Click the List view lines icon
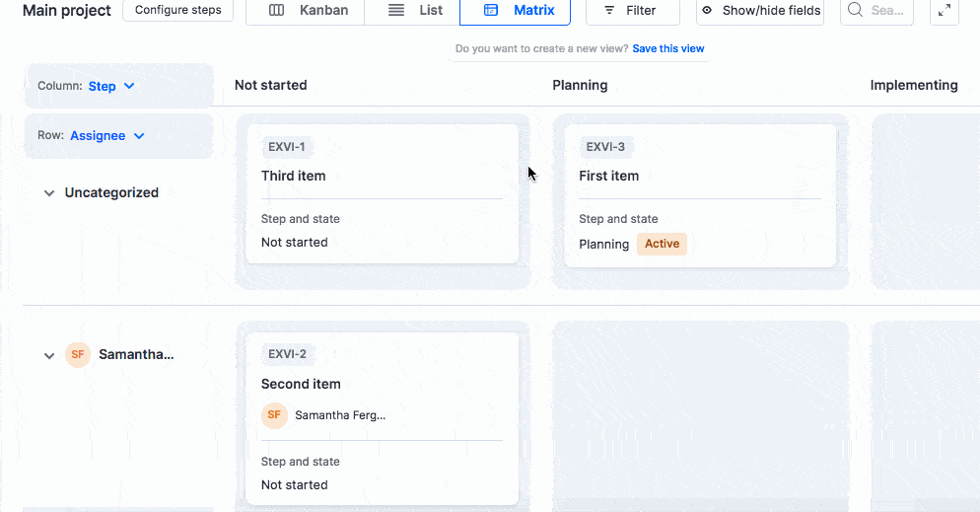Image resolution: width=980 pixels, height=512 pixels. [396, 10]
